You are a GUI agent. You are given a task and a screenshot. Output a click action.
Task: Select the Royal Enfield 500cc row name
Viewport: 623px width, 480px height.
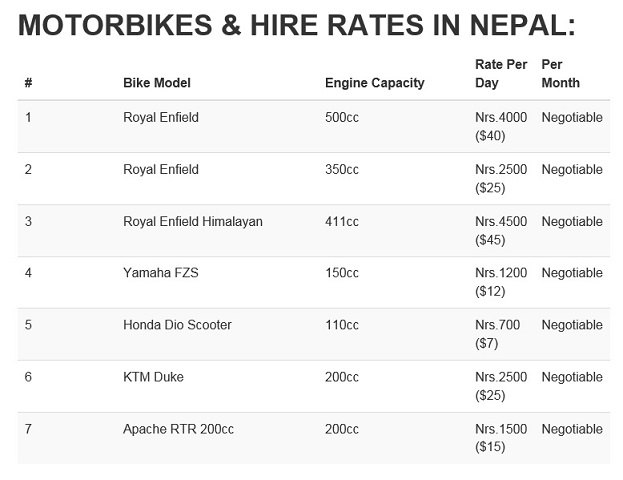pos(161,117)
